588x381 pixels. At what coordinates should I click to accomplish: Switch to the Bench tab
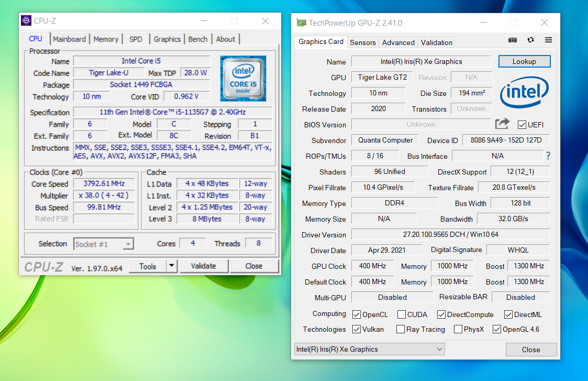197,39
